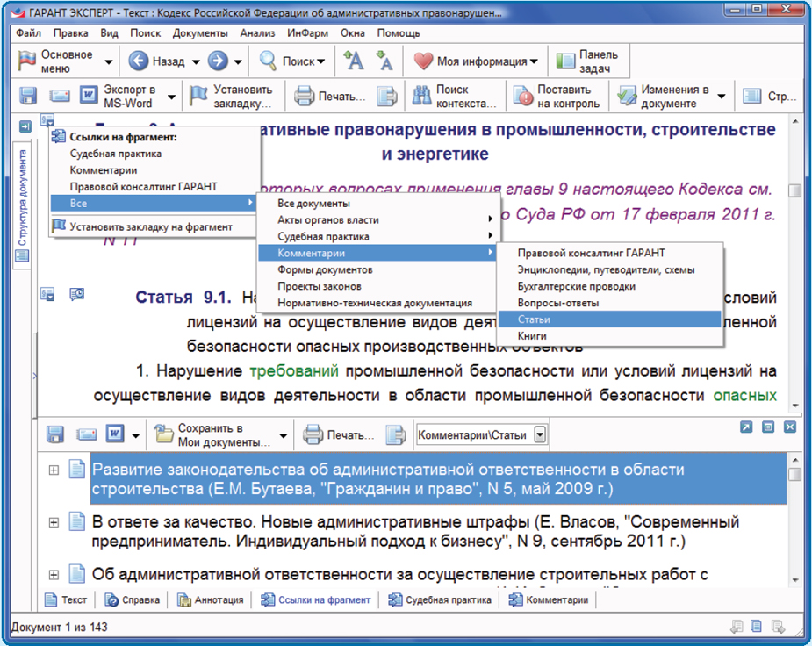Click the save icon in the document toolbar

tap(28, 96)
